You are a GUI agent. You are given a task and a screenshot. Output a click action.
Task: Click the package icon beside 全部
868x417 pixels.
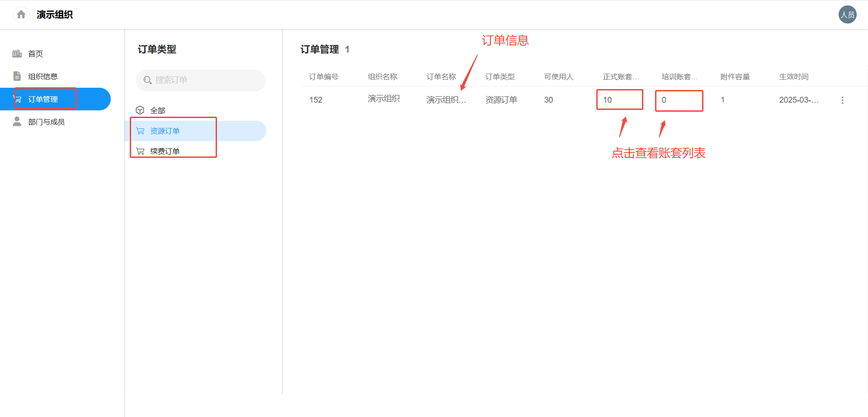pyautogui.click(x=140, y=110)
